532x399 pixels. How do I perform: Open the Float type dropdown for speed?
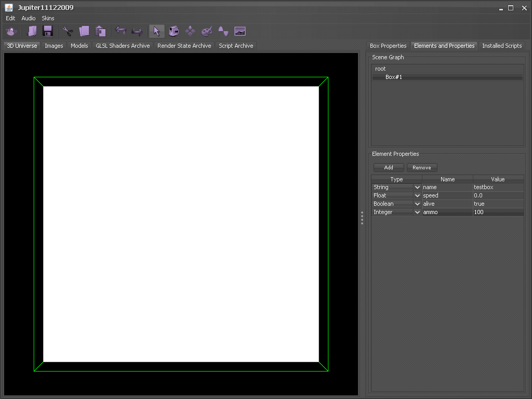click(x=417, y=195)
